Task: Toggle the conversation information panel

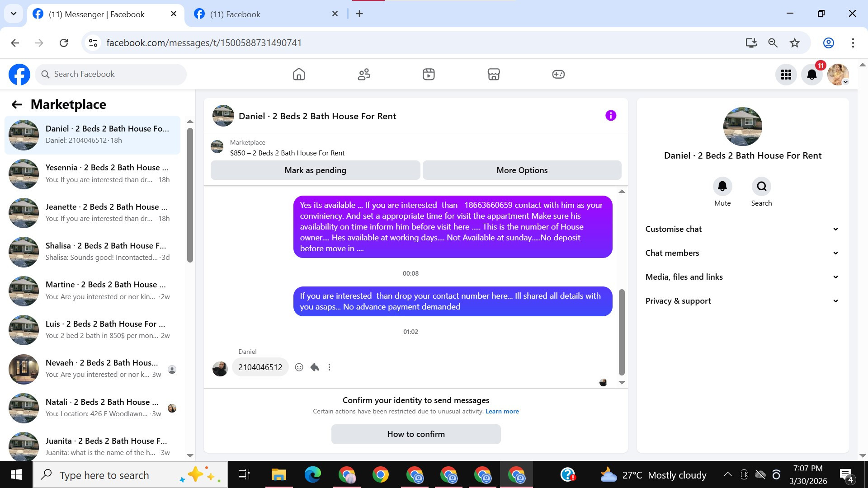Action: click(x=611, y=116)
